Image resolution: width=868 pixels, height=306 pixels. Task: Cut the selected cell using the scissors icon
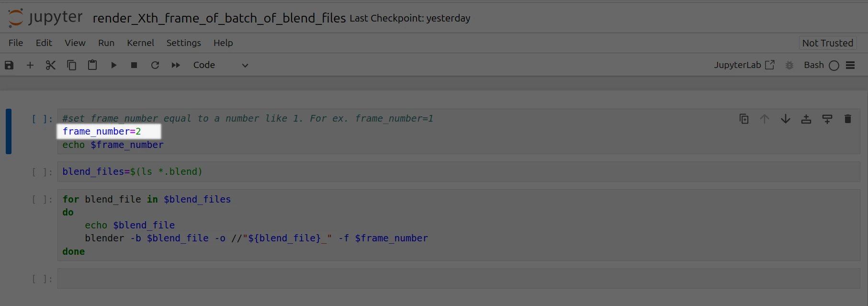[x=51, y=65]
